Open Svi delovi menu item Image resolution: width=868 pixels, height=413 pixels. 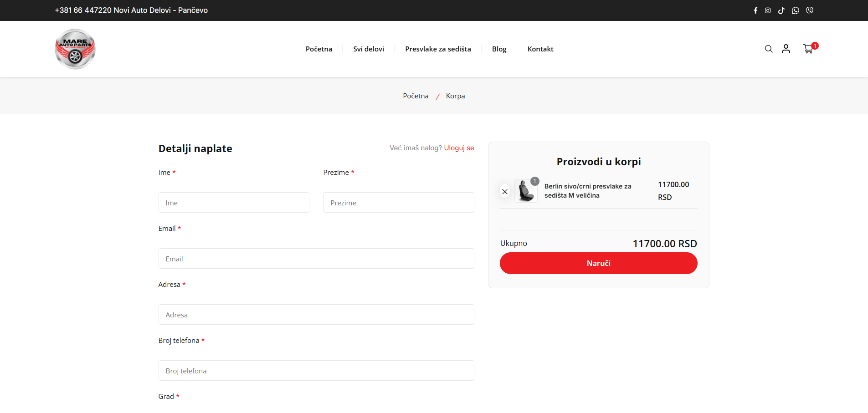tap(369, 49)
